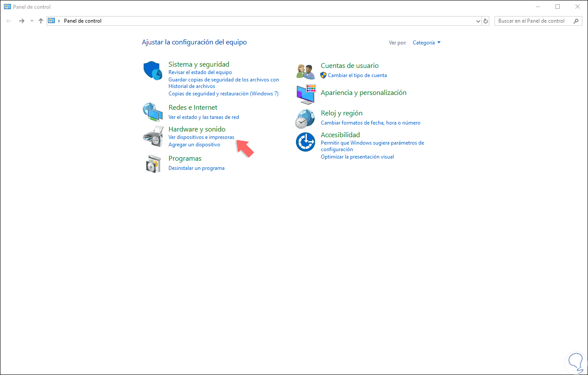Open Revisar el estado del equipo
Screen dimensions: 588x375
coord(200,72)
